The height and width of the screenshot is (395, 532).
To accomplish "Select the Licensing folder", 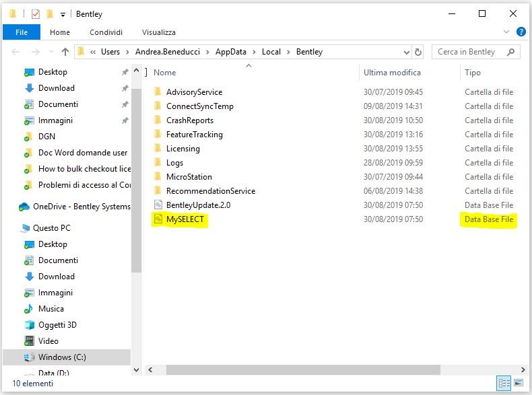I will (x=183, y=149).
